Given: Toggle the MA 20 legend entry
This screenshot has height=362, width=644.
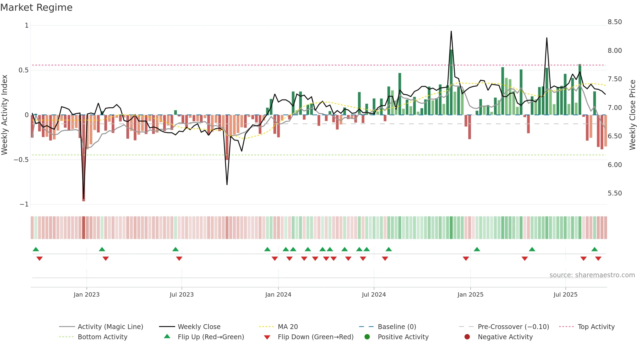Looking at the screenshot, I should 278,327.
